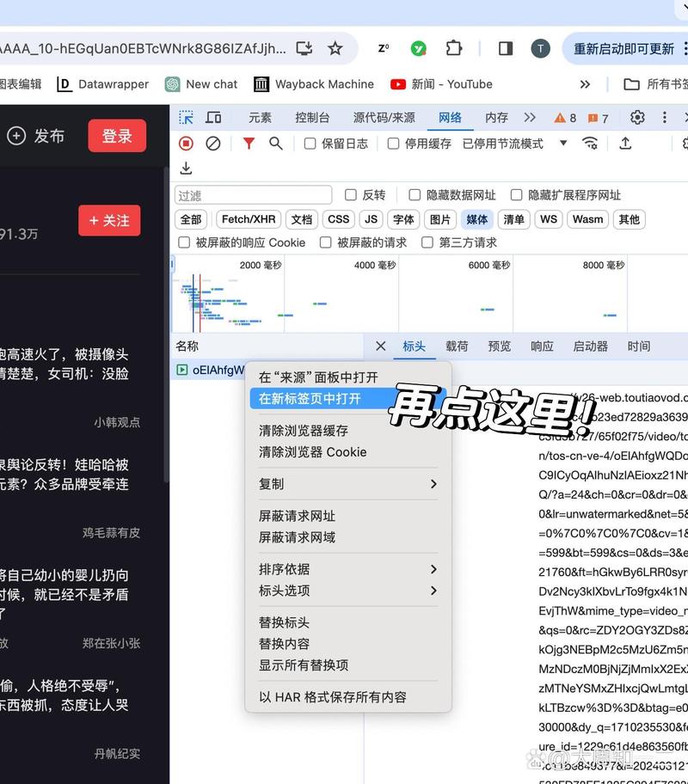Choose 在新标签页中打开 from context menu

point(348,399)
